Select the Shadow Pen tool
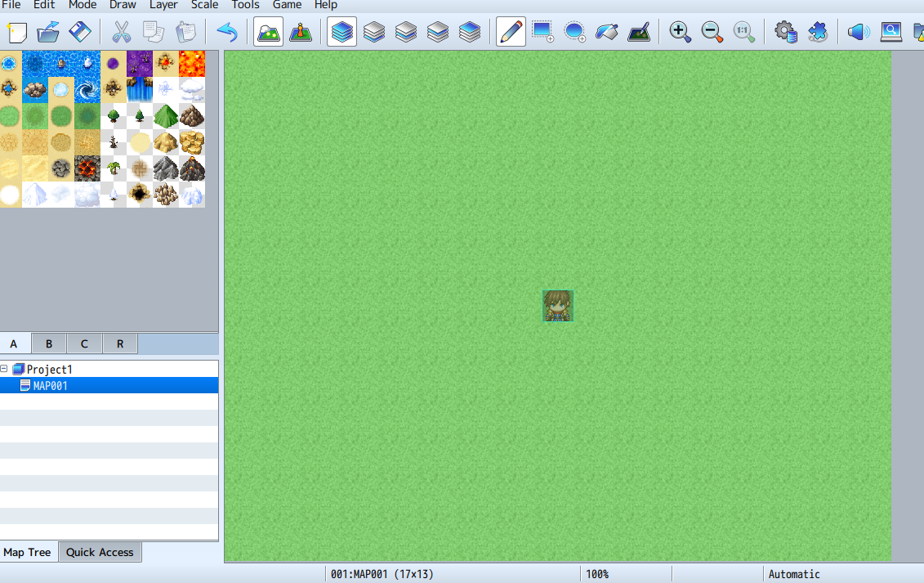This screenshot has height=583, width=924. (x=639, y=32)
